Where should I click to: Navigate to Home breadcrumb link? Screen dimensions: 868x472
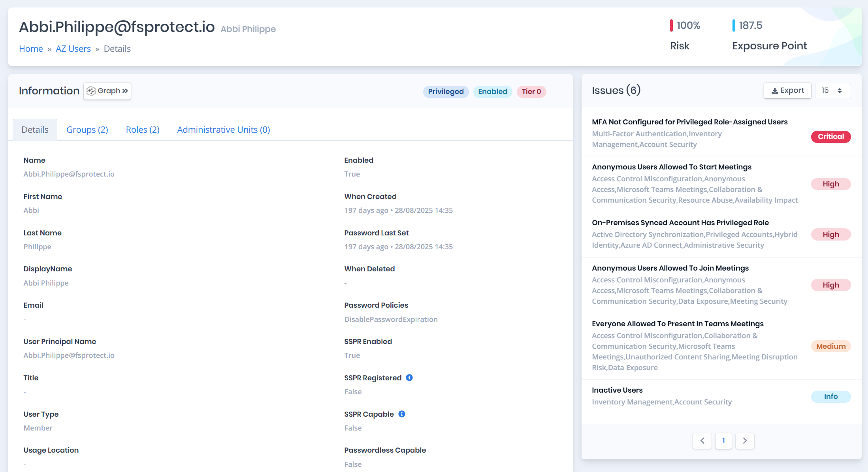[x=31, y=49]
